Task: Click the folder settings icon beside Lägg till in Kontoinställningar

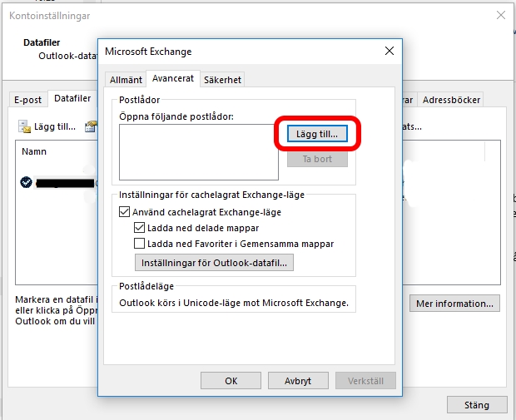Action: pos(91,126)
